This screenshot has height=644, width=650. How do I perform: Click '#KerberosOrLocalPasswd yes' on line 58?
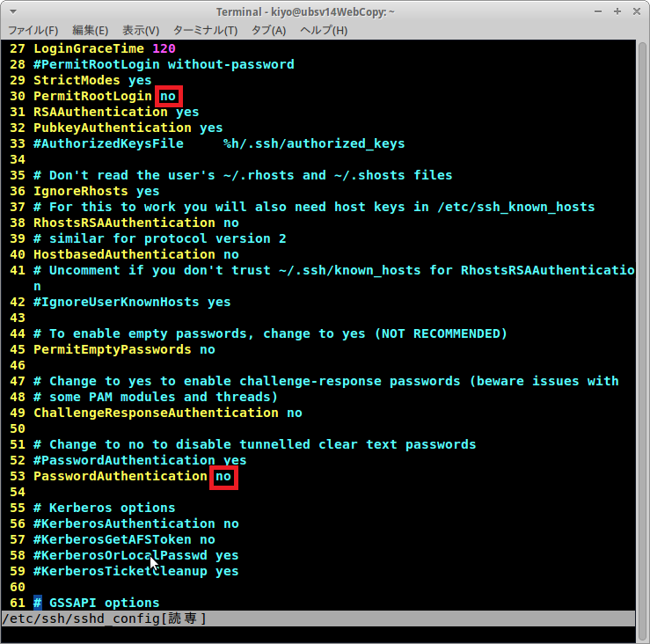click(136, 555)
